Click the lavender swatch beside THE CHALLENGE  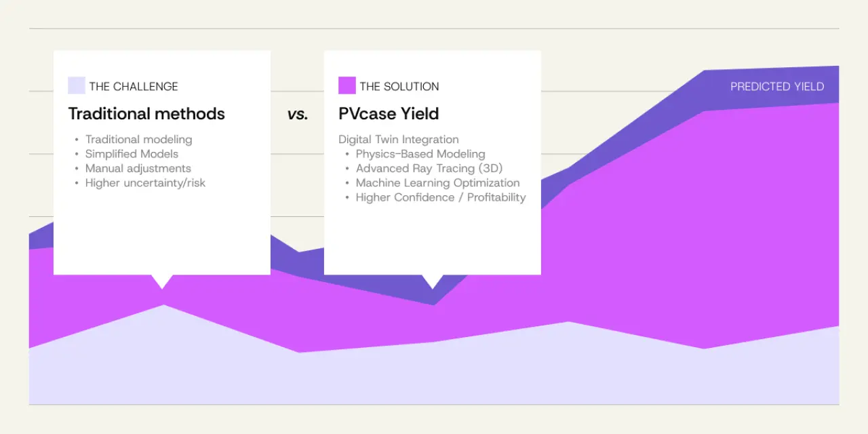click(x=77, y=85)
